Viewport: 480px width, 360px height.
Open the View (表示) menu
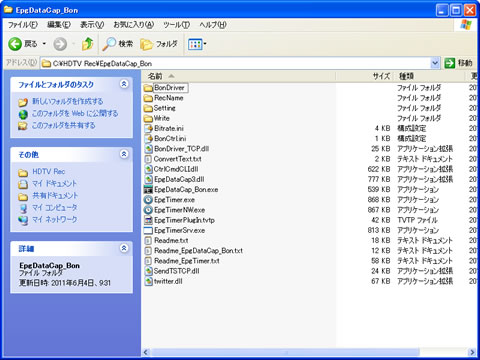(92, 25)
